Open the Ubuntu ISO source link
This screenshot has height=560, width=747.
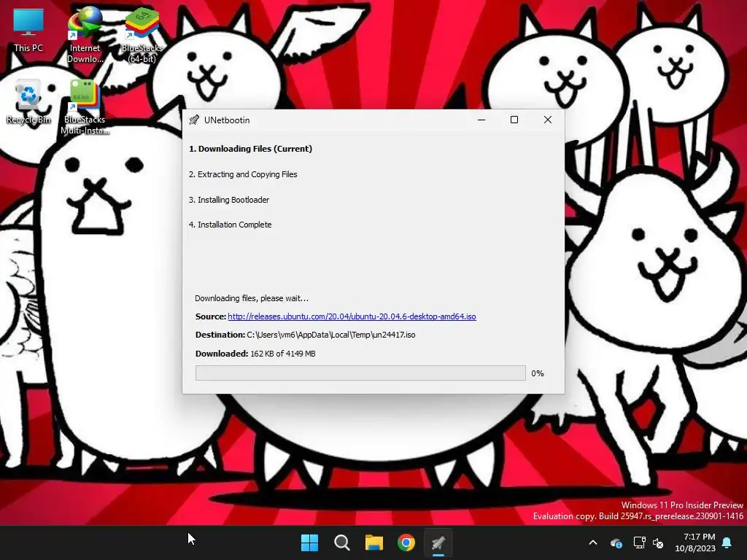[352, 316]
